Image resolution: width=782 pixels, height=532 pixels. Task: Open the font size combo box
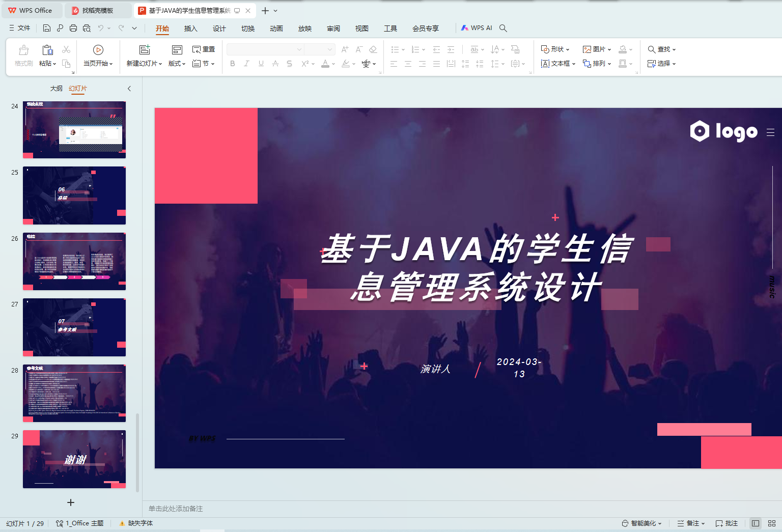click(x=320, y=49)
